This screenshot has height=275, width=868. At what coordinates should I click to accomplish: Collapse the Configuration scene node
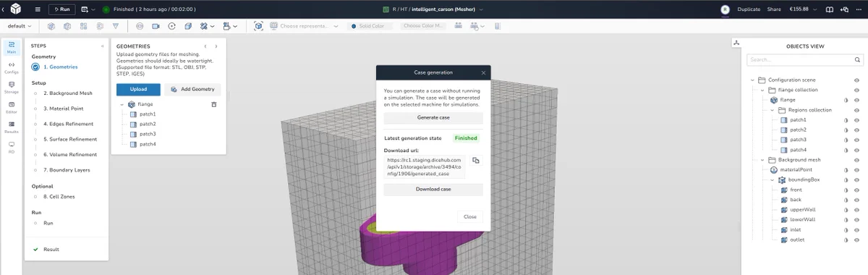point(752,80)
